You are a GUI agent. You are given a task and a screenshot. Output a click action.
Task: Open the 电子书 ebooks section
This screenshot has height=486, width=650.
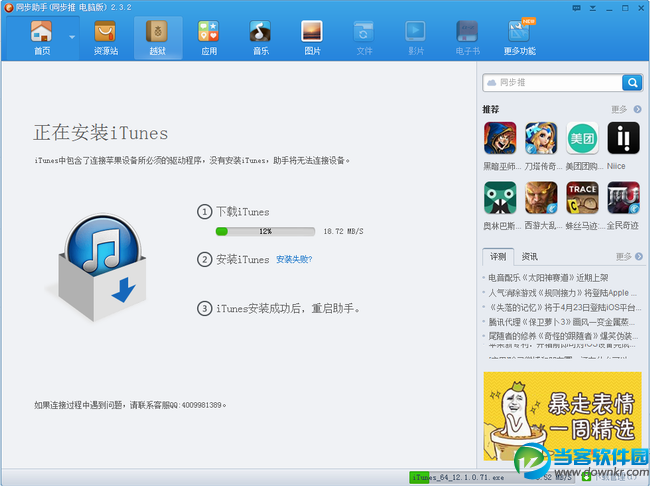pos(468,38)
